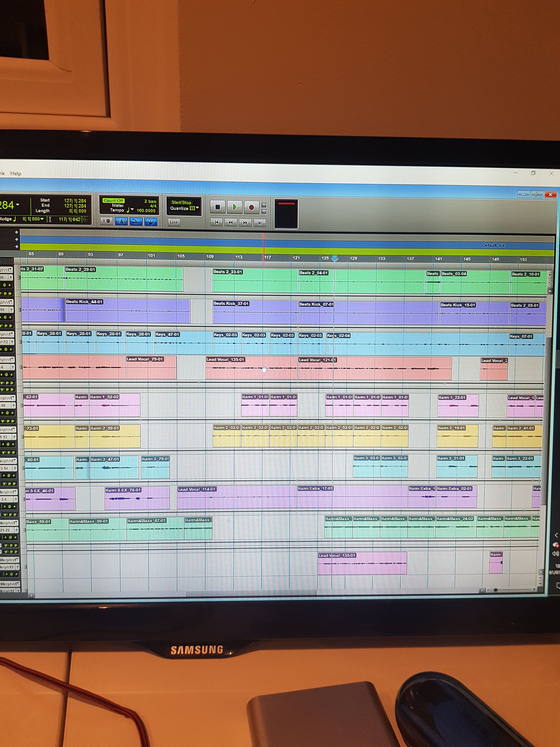Click the cursor location I-beam icon
This screenshot has height=747, width=560.
[x=50, y=220]
